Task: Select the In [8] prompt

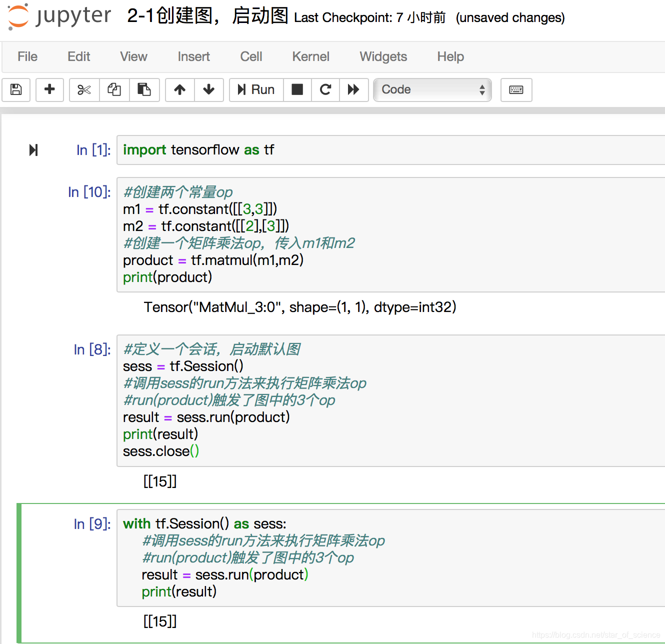Action: click(x=92, y=349)
